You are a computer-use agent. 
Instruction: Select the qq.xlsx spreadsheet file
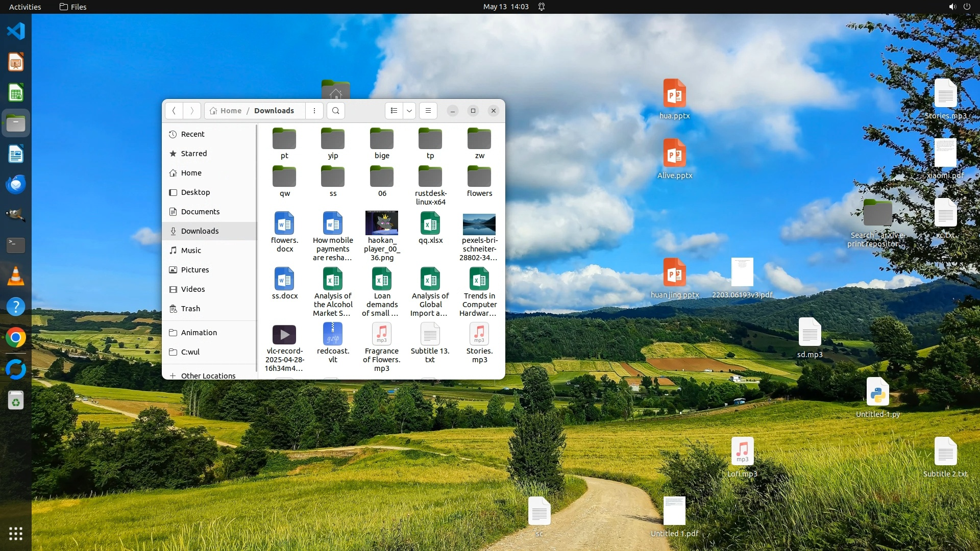click(430, 224)
